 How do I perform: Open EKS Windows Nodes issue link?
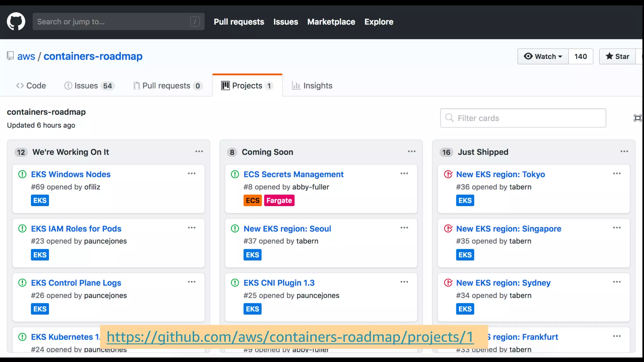[x=71, y=174]
